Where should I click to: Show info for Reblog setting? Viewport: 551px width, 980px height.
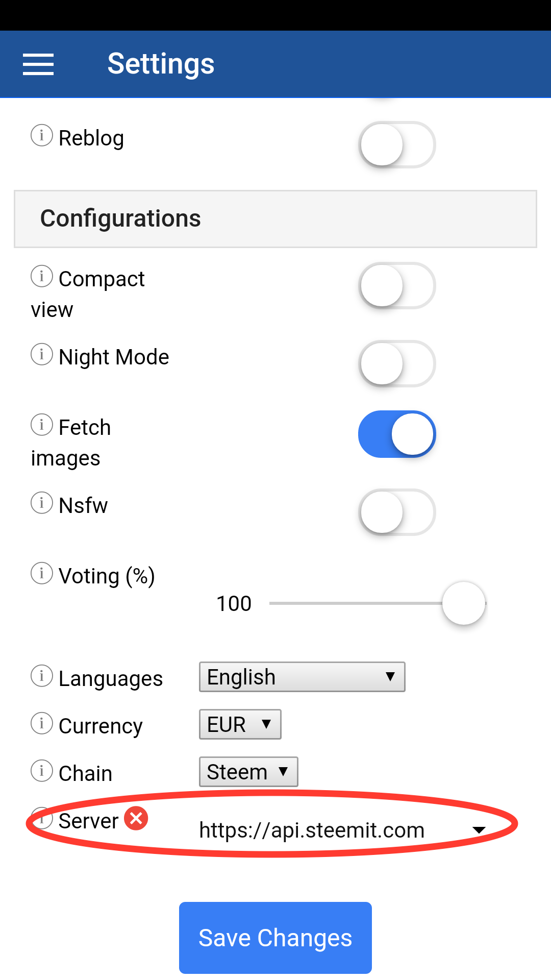[x=42, y=135]
